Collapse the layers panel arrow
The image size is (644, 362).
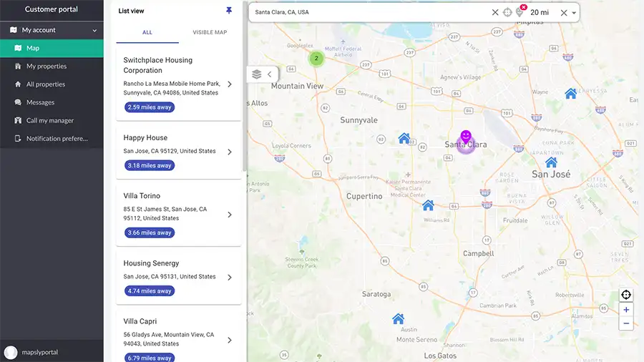pos(269,74)
